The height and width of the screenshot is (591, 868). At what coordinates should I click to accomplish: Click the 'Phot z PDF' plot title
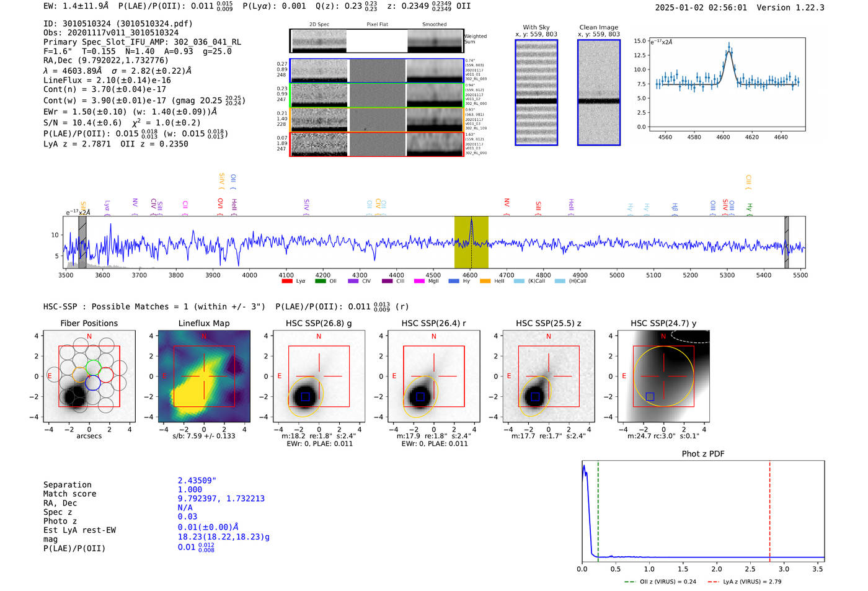click(x=703, y=454)
